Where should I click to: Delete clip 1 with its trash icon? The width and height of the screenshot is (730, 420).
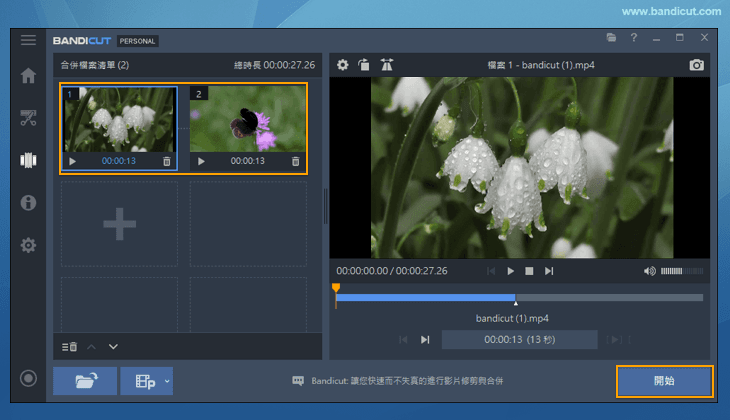[x=166, y=161]
